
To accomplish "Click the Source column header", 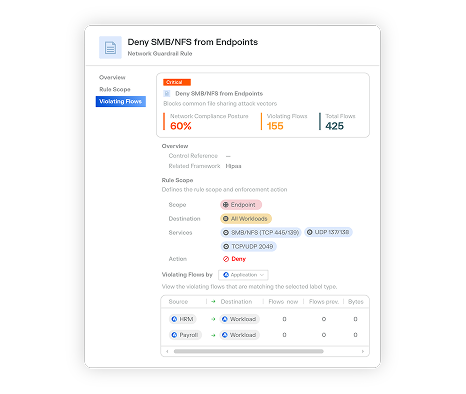I will pos(178,302).
